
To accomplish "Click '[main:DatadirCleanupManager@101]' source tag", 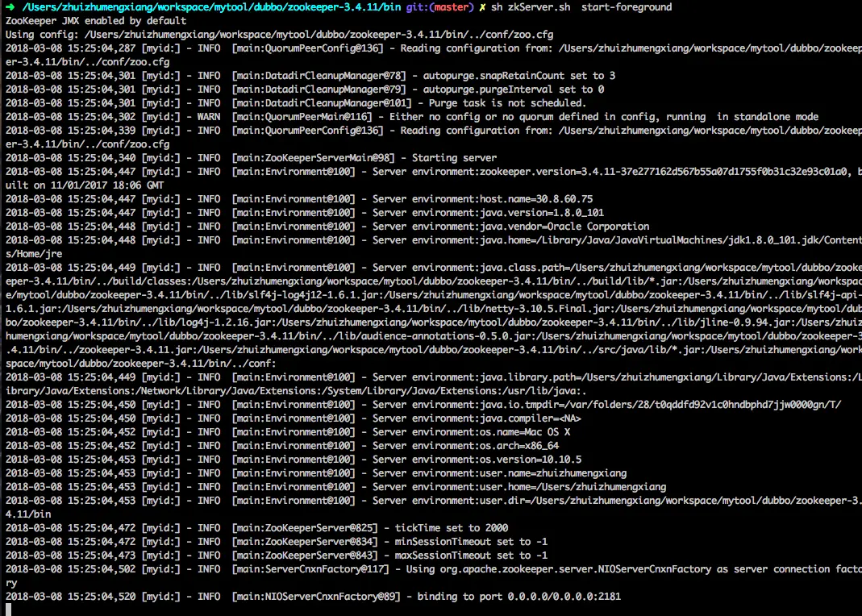I will point(322,103).
